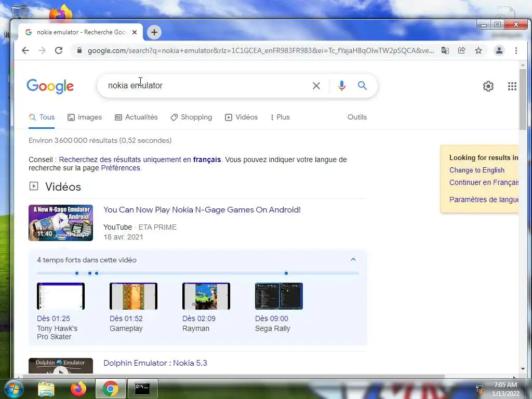Click the Chrome taskbar icon
The height and width of the screenshot is (399, 532).
coord(111,389)
